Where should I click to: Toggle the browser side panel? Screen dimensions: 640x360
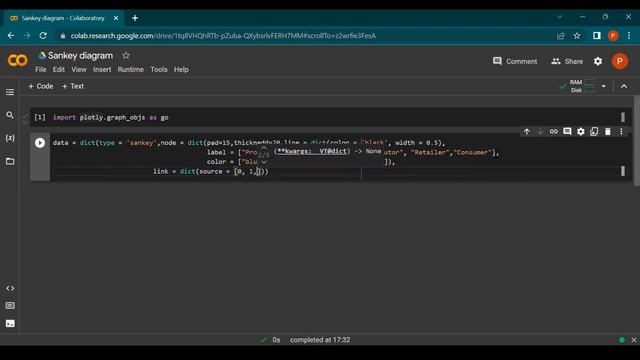[x=597, y=36]
